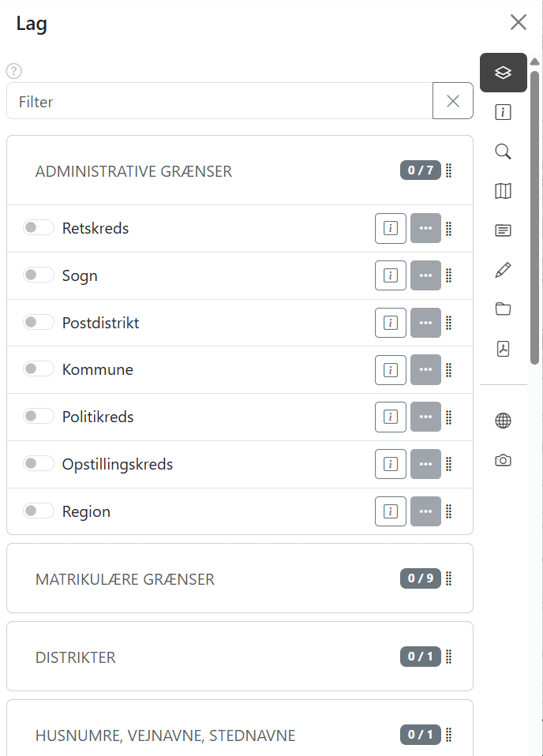Open the saved projects folder panel

(x=503, y=309)
